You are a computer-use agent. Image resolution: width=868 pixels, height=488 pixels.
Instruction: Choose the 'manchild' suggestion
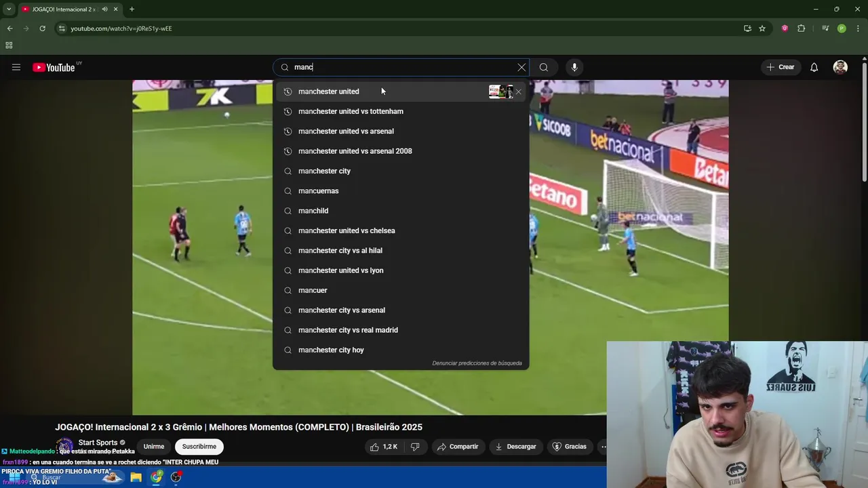pyautogui.click(x=401, y=211)
